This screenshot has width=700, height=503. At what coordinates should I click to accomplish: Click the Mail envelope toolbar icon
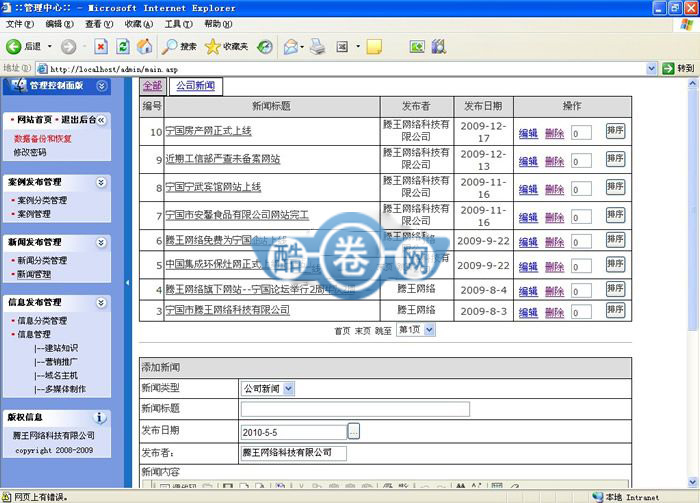click(291, 46)
